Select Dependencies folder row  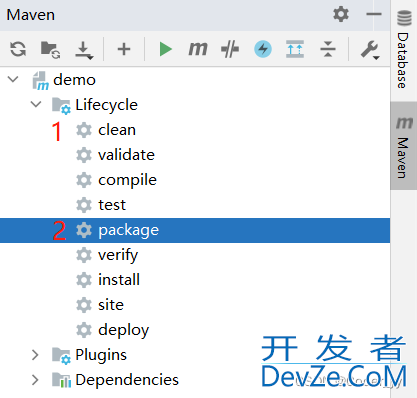[195, 380]
